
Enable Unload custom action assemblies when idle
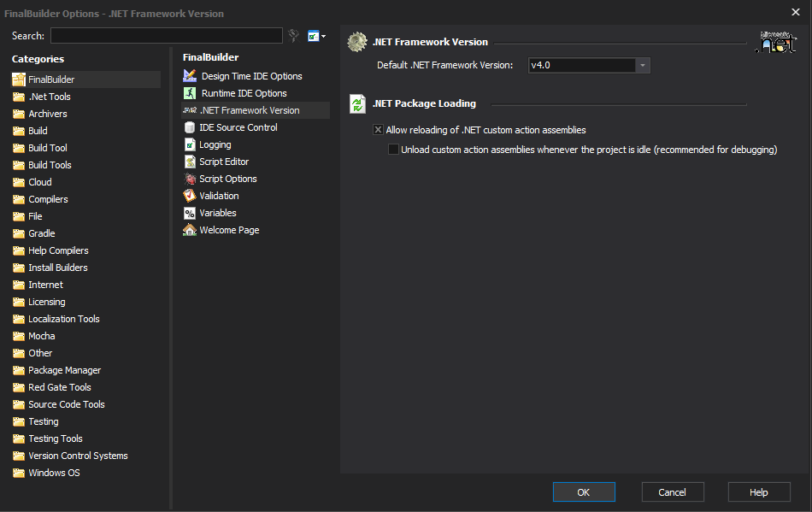393,150
